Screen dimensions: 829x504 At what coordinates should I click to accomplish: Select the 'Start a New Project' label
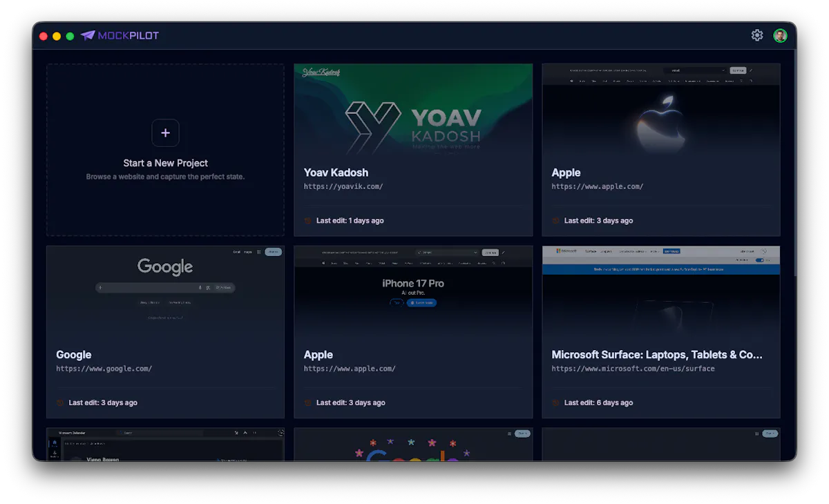tap(166, 163)
